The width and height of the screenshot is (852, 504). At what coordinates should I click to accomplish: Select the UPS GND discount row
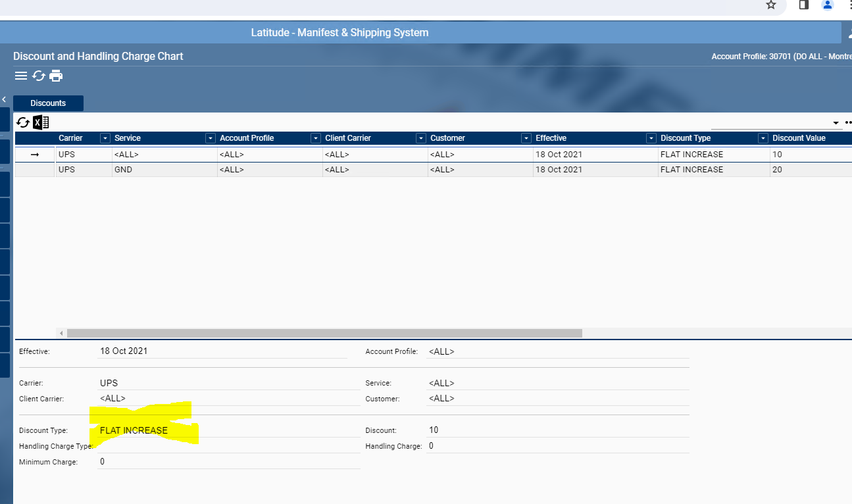click(x=263, y=170)
